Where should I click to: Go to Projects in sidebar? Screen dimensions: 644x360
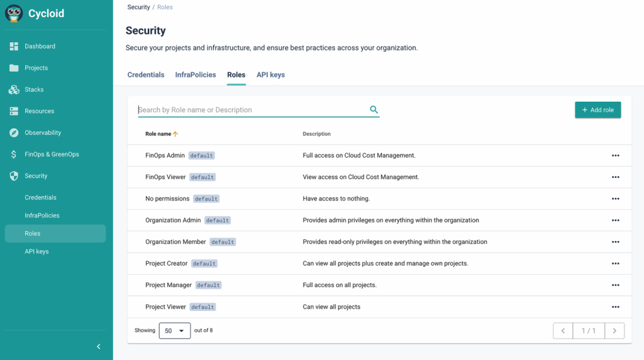pyautogui.click(x=36, y=68)
